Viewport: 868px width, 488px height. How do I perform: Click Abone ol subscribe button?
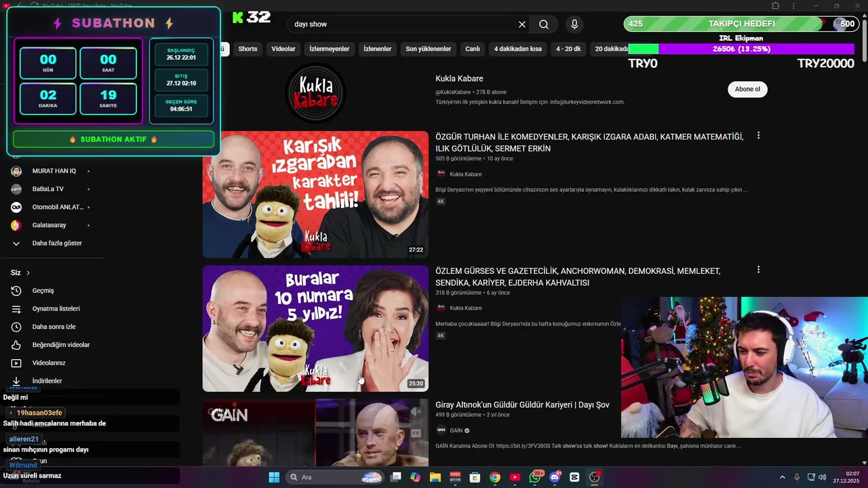tap(747, 89)
